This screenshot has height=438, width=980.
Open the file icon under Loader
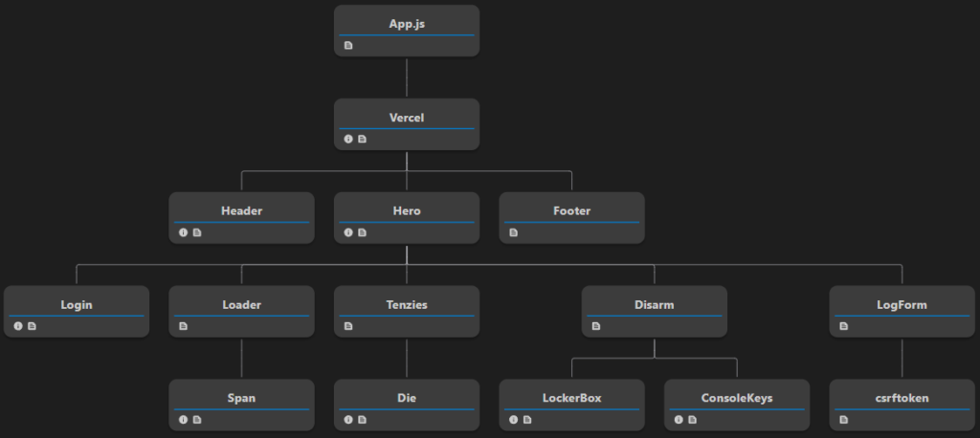[x=183, y=326]
